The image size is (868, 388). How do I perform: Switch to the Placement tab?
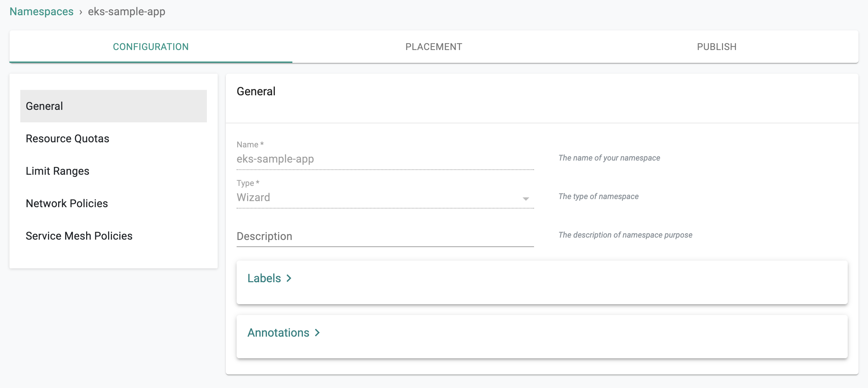(x=434, y=47)
